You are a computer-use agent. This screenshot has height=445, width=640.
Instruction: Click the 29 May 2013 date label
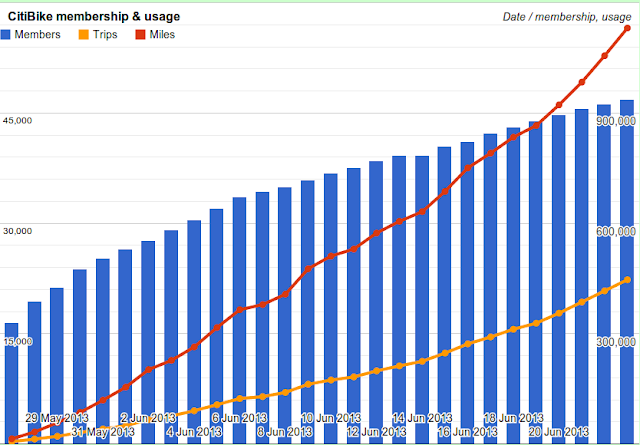pyautogui.click(x=57, y=418)
